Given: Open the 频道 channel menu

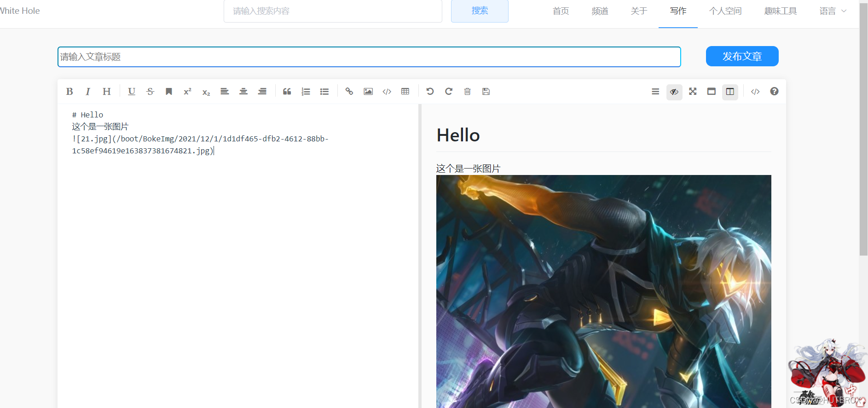Looking at the screenshot, I should (x=600, y=11).
